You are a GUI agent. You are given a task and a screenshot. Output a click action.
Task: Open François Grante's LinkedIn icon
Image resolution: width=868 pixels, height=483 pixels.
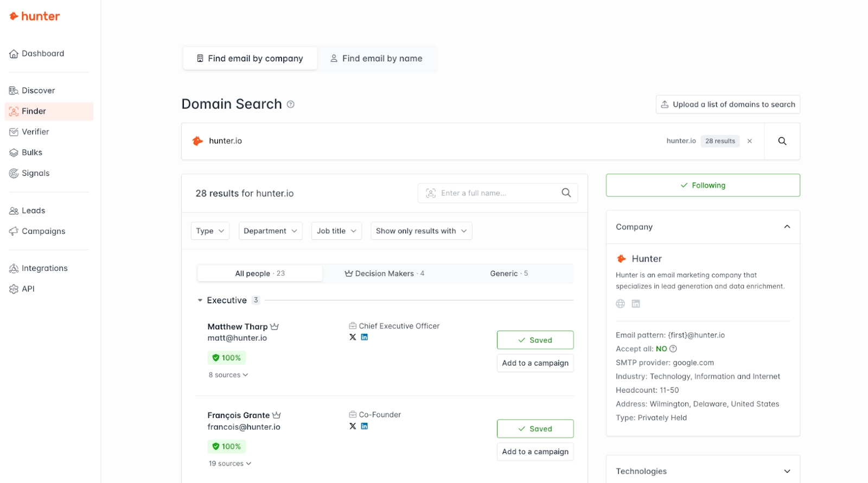[365, 426]
